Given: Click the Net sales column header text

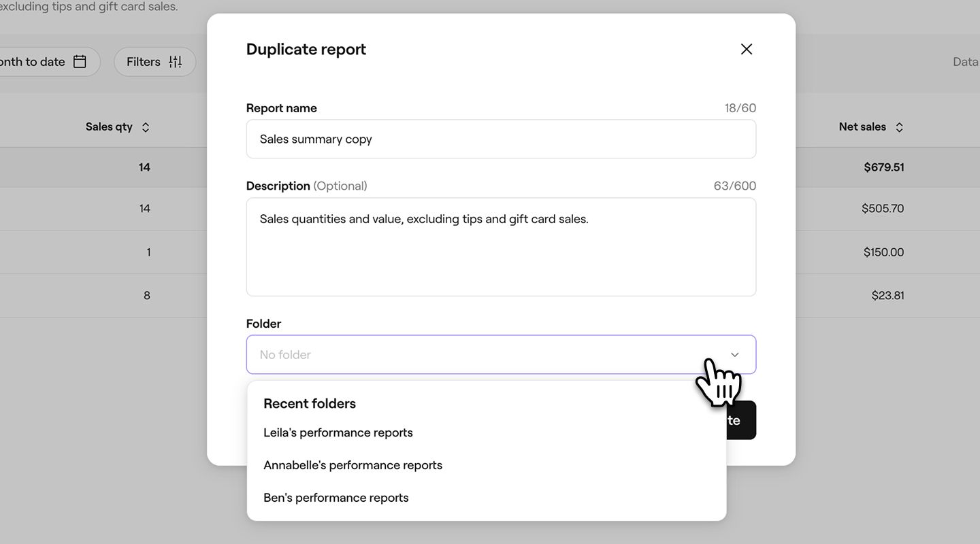Looking at the screenshot, I should tap(862, 127).
